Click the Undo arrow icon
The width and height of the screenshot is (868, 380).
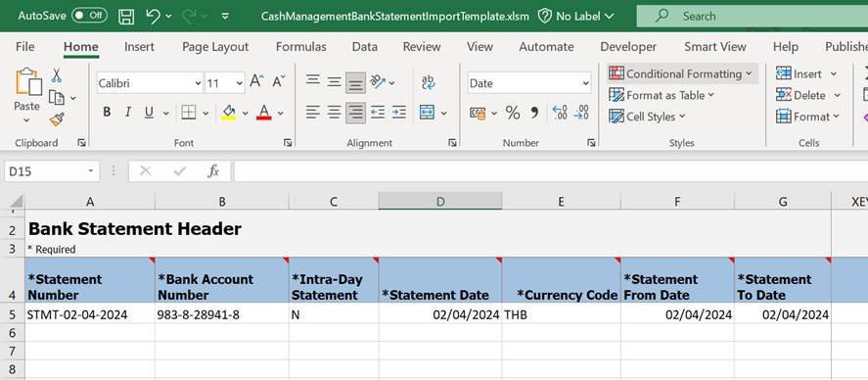[x=154, y=16]
